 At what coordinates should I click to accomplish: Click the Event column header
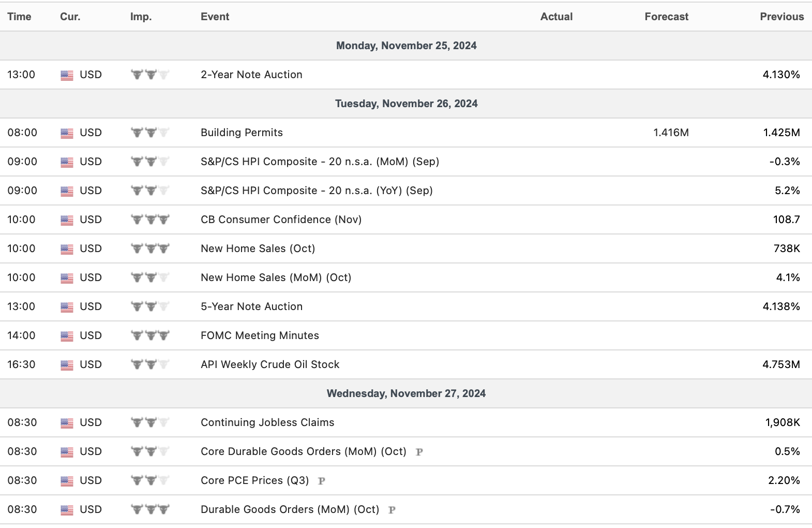coord(215,17)
